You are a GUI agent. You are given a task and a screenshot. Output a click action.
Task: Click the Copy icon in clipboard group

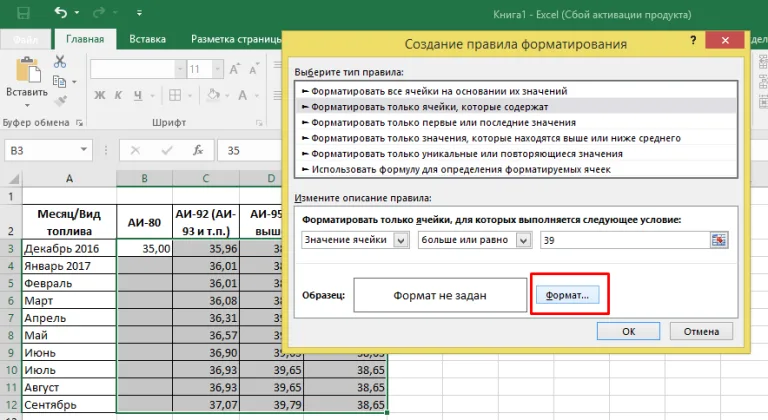coord(59,81)
